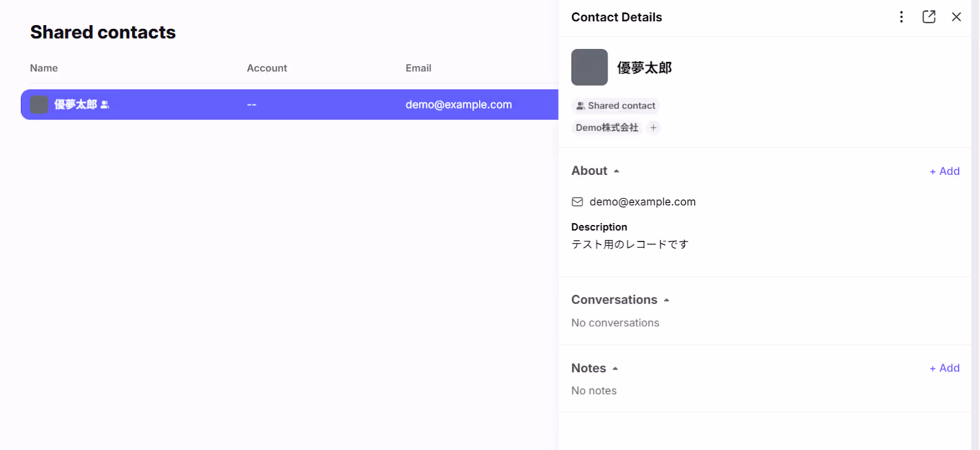
Task: Add a new note via Notes Add link
Action: point(944,368)
